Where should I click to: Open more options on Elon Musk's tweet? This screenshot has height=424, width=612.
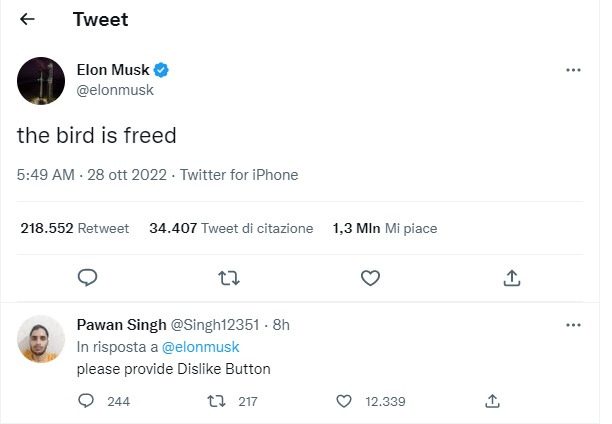click(x=573, y=70)
